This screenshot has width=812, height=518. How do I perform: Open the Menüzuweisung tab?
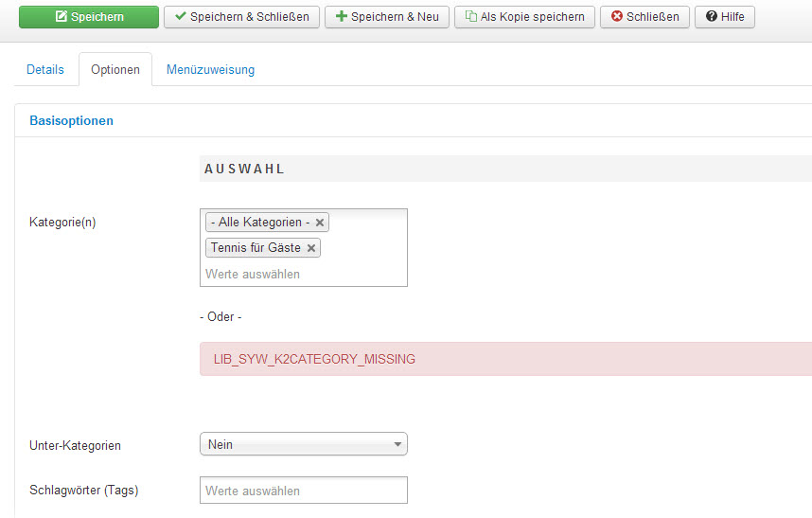(210, 70)
